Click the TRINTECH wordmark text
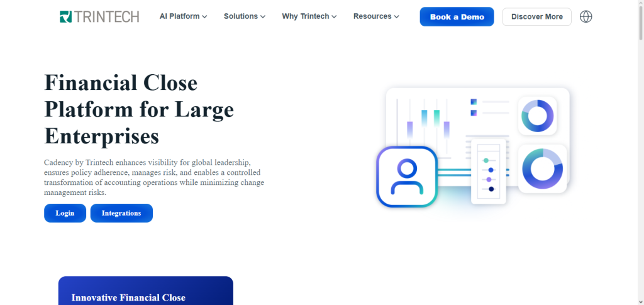This screenshot has height=305, width=644. click(x=107, y=16)
